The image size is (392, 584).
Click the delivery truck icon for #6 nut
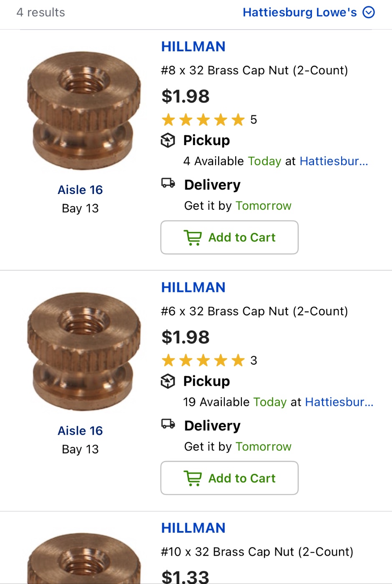coord(168,424)
